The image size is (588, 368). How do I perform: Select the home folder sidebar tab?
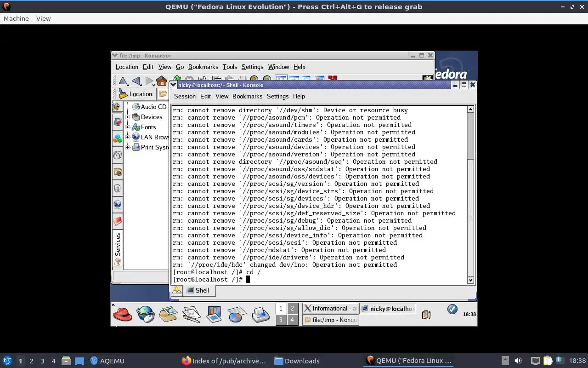[x=117, y=172]
